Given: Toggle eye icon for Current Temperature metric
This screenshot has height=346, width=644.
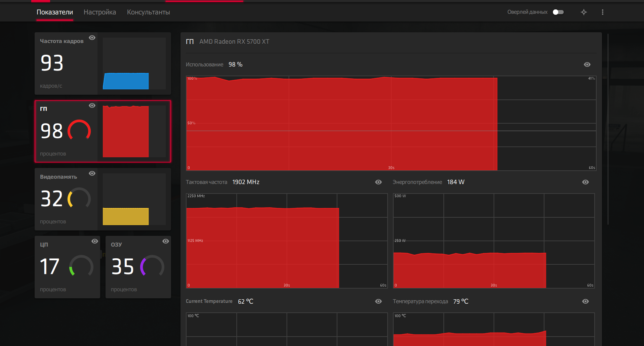Looking at the screenshot, I should pos(378,301).
